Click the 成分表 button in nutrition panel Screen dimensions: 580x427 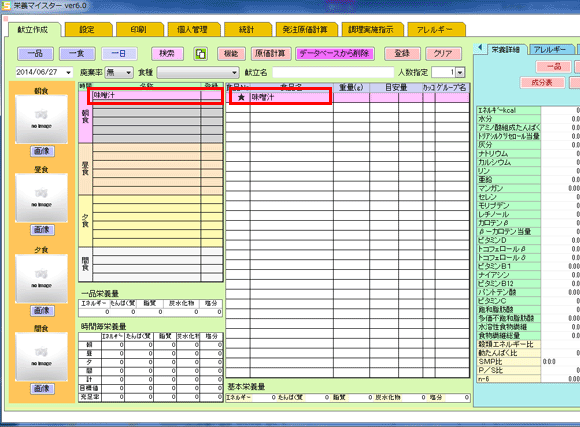(x=542, y=83)
